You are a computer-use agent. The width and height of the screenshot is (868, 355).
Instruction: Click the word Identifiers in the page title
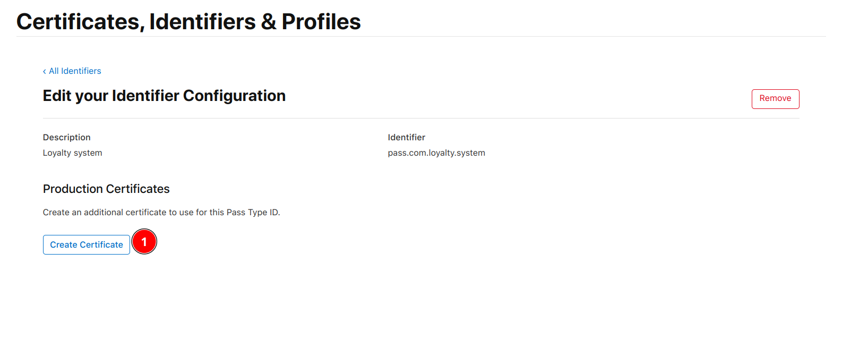[x=203, y=22]
